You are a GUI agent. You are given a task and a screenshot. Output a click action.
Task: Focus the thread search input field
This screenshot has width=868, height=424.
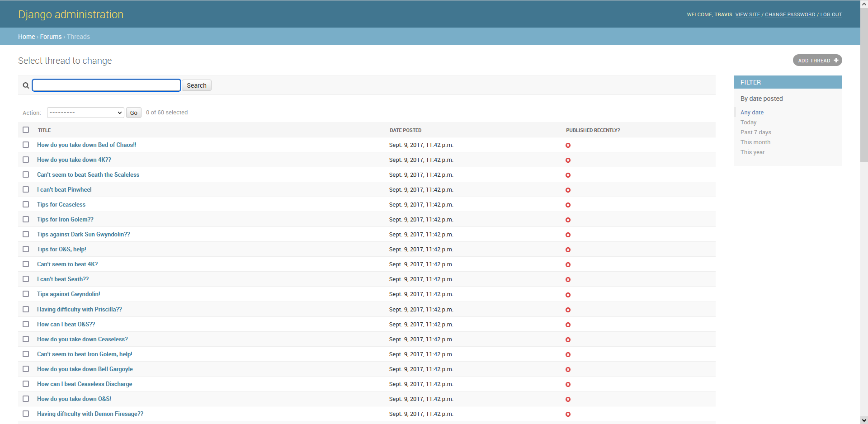click(107, 85)
